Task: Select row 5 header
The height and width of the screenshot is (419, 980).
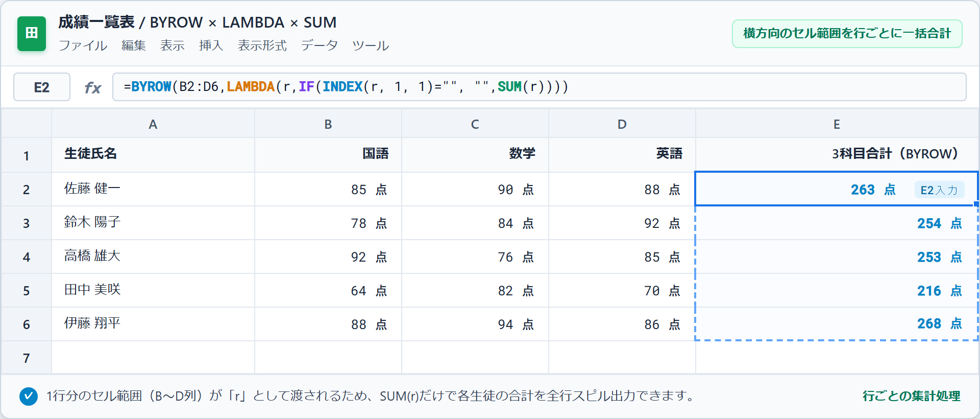Action: coord(27,290)
